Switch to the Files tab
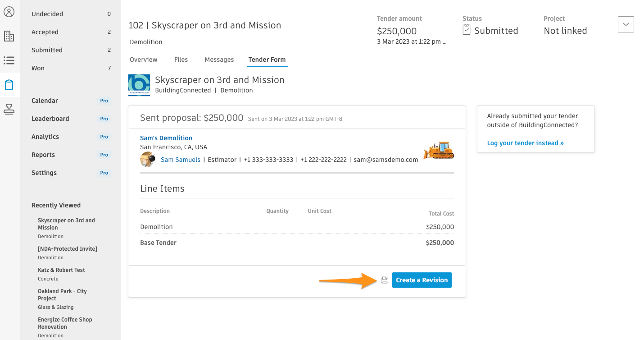Image resolution: width=644 pixels, height=340 pixels. point(181,60)
